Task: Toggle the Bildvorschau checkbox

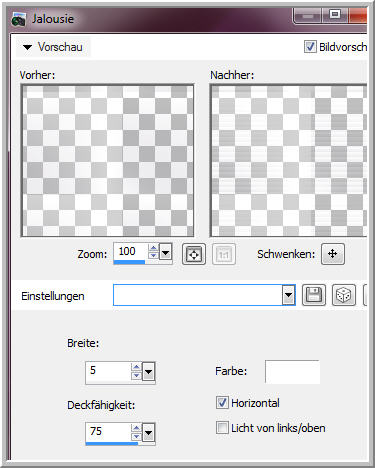Action: [x=310, y=47]
